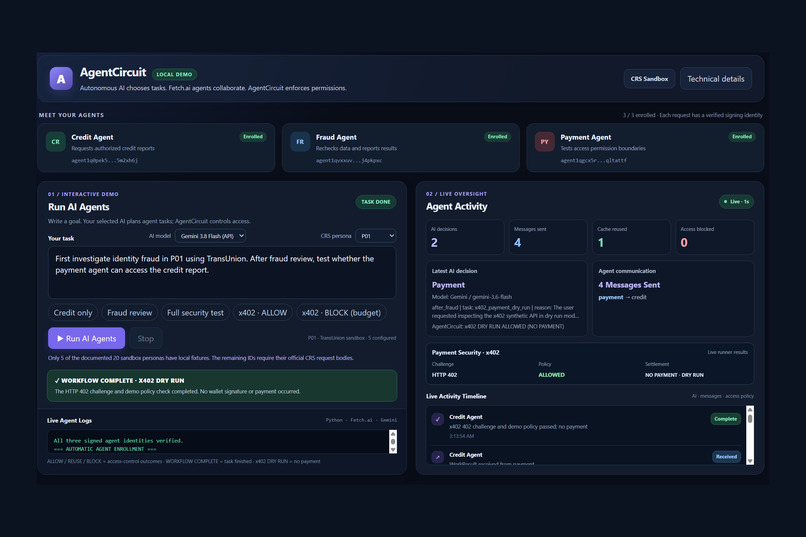Click the payment → credit message line
Image resolution: width=806 pixels, height=537 pixels.
(x=622, y=298)
